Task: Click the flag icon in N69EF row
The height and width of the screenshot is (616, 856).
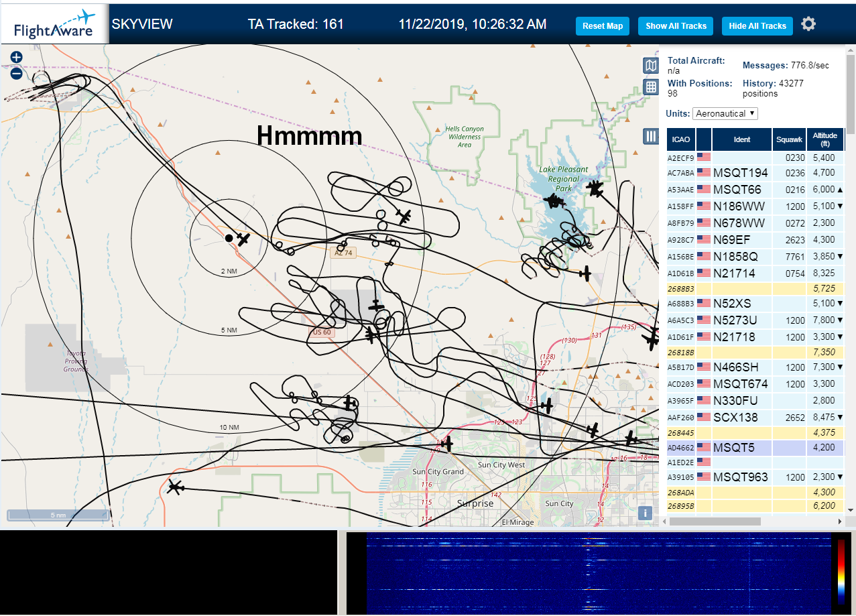Action: [x=704, y=239]
